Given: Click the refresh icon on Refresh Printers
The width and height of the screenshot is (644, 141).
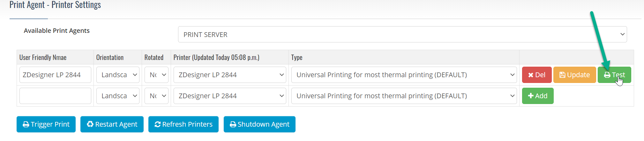Looking at the screenshot, I should tap(158, 124).
